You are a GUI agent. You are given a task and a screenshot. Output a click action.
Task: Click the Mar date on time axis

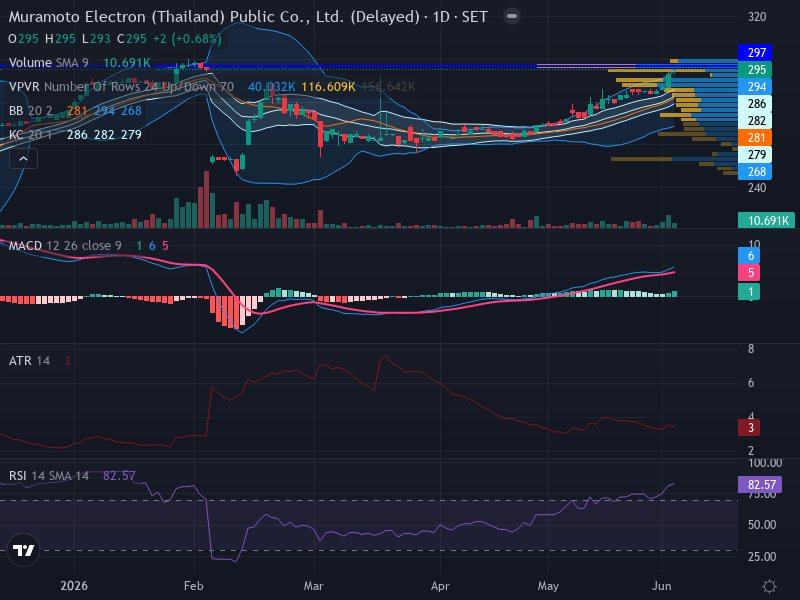point(314,586)
